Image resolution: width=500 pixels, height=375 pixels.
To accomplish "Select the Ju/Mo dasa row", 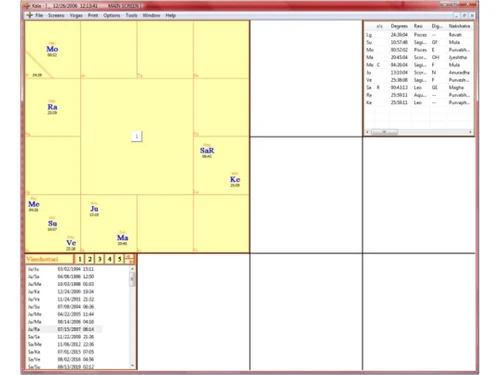I will (63, 314).
